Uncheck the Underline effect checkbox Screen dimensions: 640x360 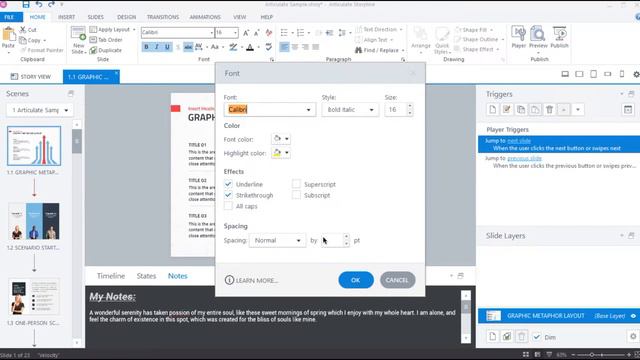[x=228, y=184]
